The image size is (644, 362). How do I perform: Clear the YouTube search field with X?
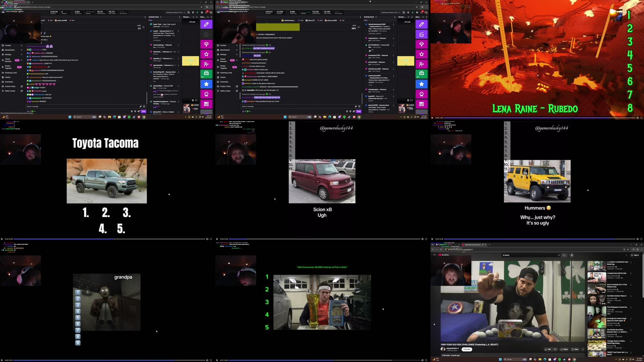click(559, 255)
